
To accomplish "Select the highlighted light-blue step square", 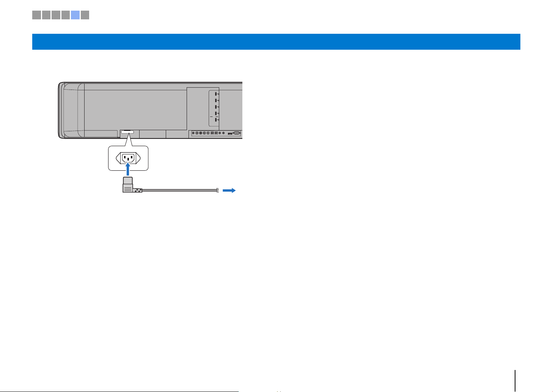I will coord(75,15).
